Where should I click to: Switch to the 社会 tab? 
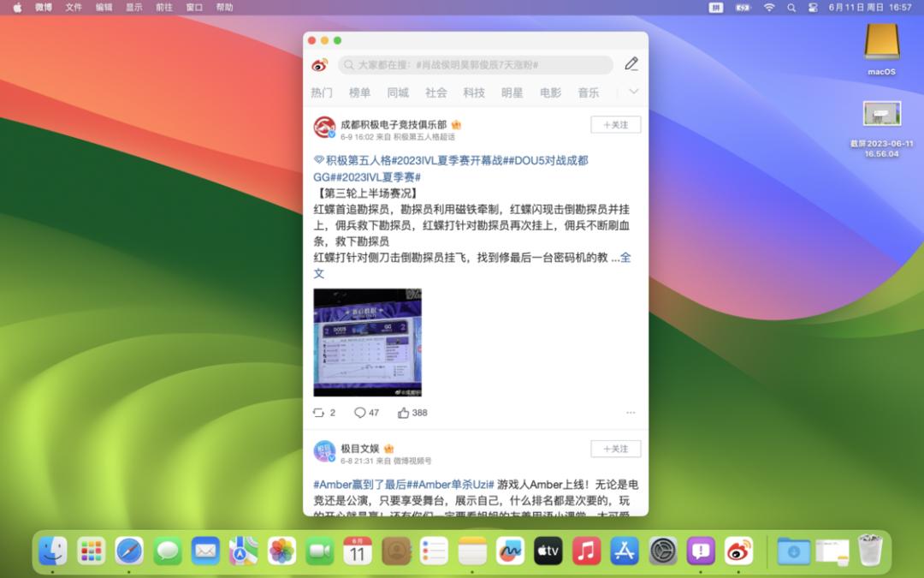tap(436, 92)
